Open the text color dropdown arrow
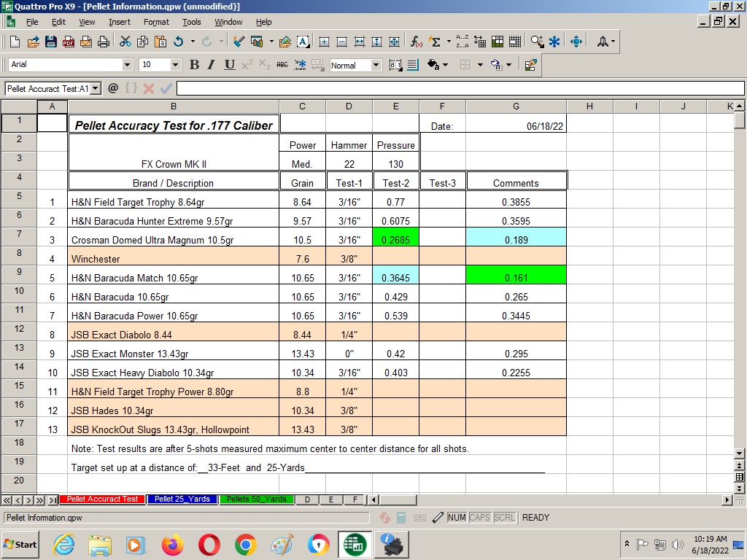 pyautogui.click(x=445, y=65)
